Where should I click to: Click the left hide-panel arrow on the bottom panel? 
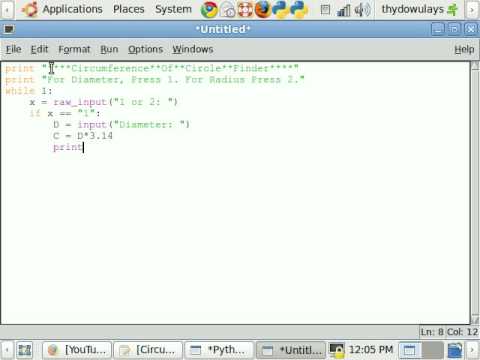point(7,350)
